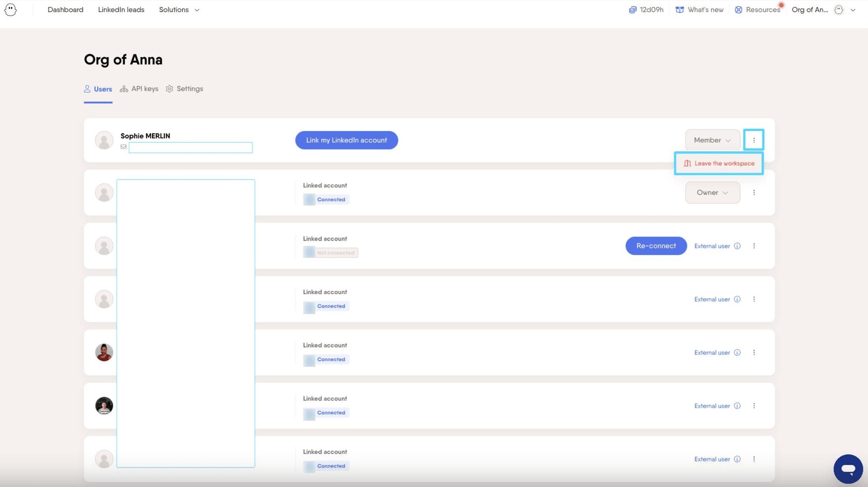868x487 pixels.
Task: Expand the account chevron at the top right
Action: pyautogui.click(x=853, y=10)
